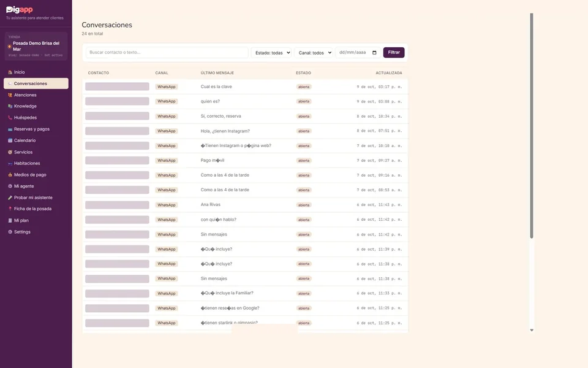Click timestamp '9 de oct, 03:17 p. m.'
588x368 pixels.
(379, 86)
